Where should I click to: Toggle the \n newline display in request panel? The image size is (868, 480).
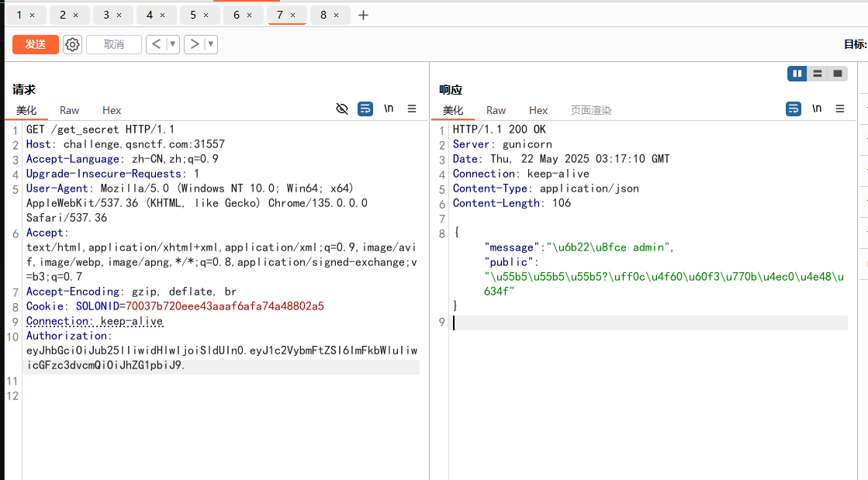389,109
